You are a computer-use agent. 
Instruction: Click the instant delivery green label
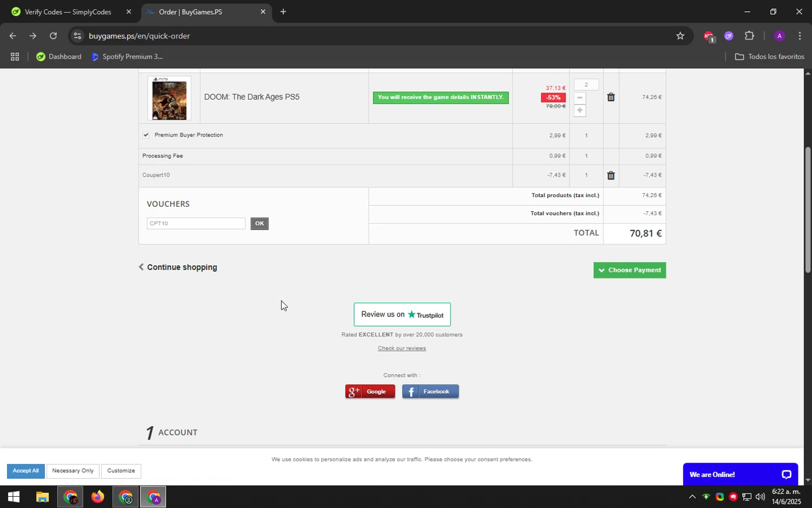(441, 97)
